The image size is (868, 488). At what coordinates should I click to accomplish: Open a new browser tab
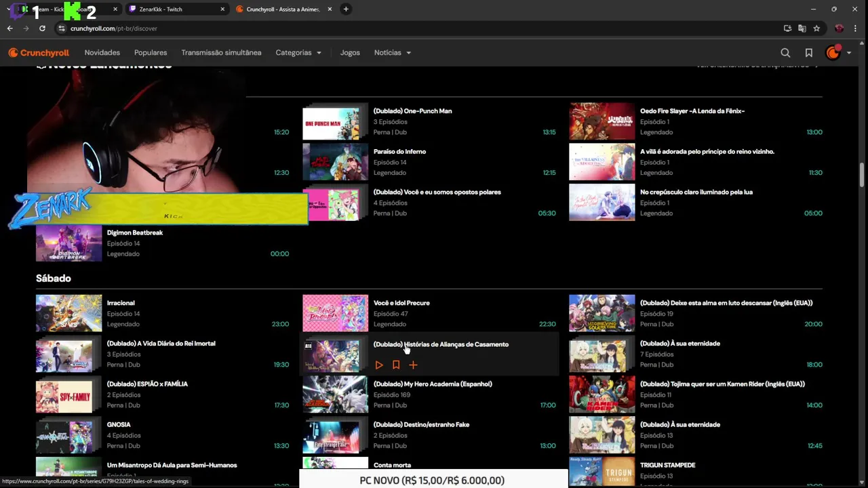[x=346, y=9]
